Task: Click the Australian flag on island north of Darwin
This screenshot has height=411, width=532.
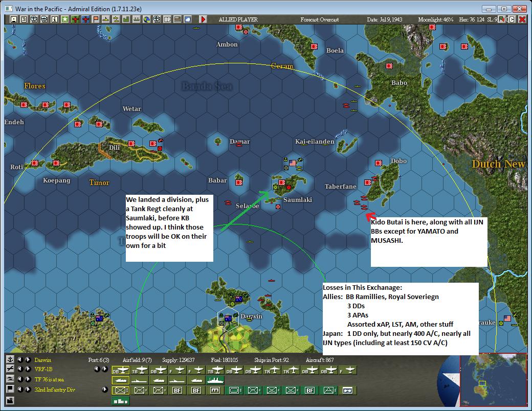Action: [238, 299]
